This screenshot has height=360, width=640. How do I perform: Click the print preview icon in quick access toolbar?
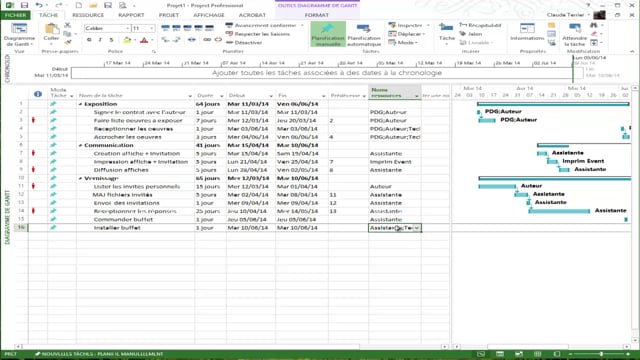pos(122,5)
